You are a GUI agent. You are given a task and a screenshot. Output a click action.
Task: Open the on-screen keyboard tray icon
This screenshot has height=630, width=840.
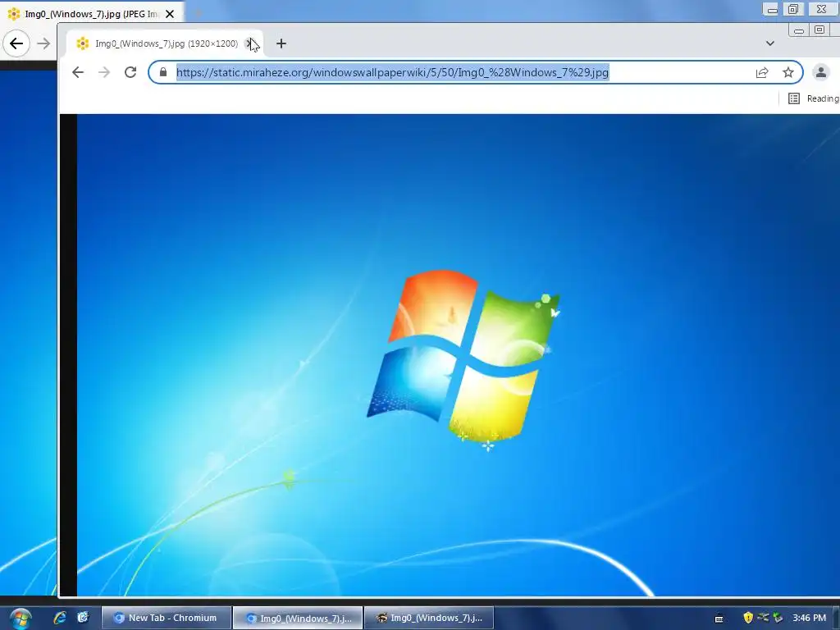pos(719,619)
